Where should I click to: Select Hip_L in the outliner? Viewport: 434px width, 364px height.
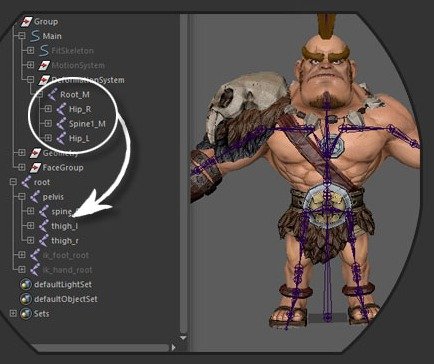click(x=79, y=138)
